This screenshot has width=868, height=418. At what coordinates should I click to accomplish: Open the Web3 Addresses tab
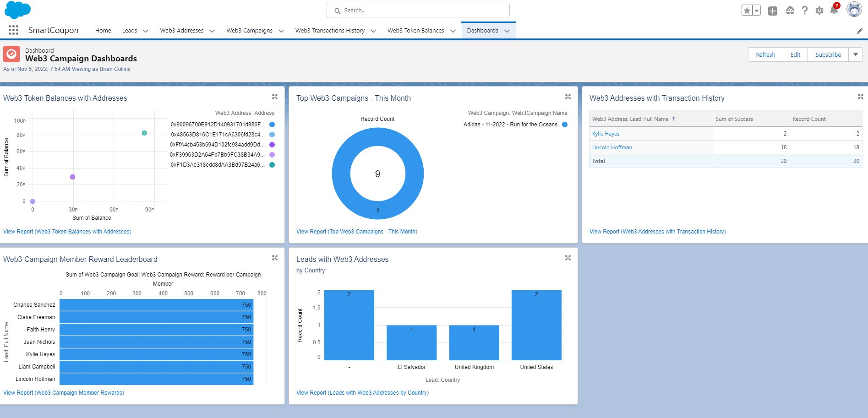point(181,30)
